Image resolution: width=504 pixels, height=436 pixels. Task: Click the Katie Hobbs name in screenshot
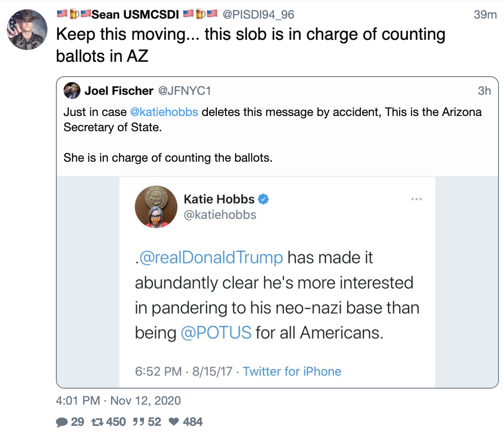(219, 199)
